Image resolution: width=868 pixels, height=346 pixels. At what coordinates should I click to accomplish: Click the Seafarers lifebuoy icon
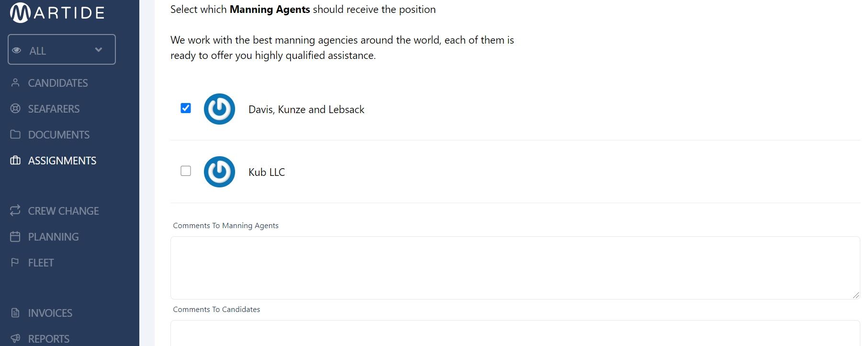tap(15, 108)
